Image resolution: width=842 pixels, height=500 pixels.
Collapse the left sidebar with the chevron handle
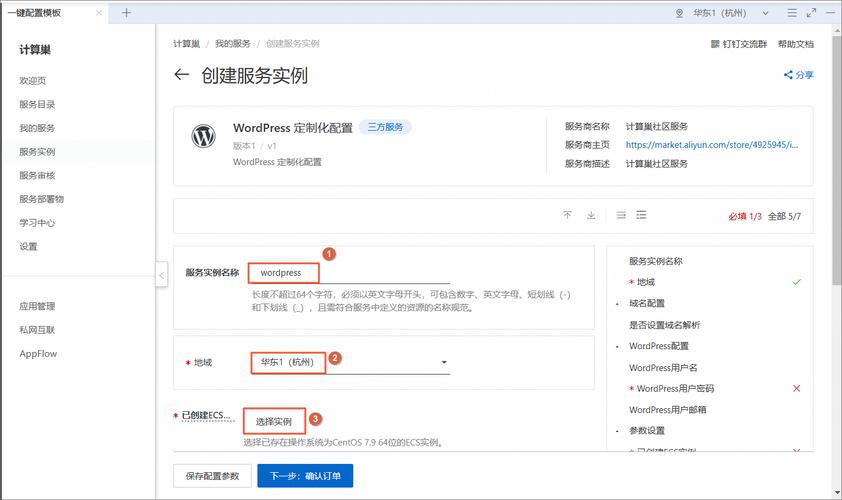162,275
